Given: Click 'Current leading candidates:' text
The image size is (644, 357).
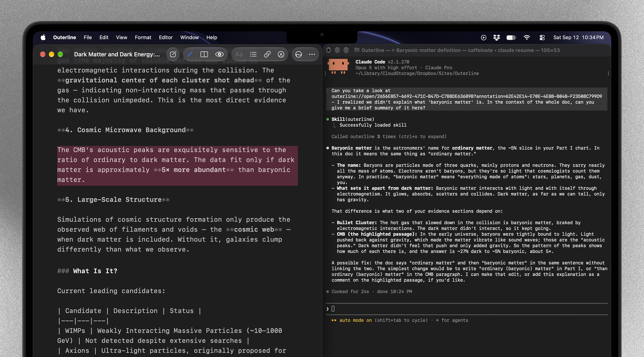Looking at the screenshot, I should pos(111,291).
